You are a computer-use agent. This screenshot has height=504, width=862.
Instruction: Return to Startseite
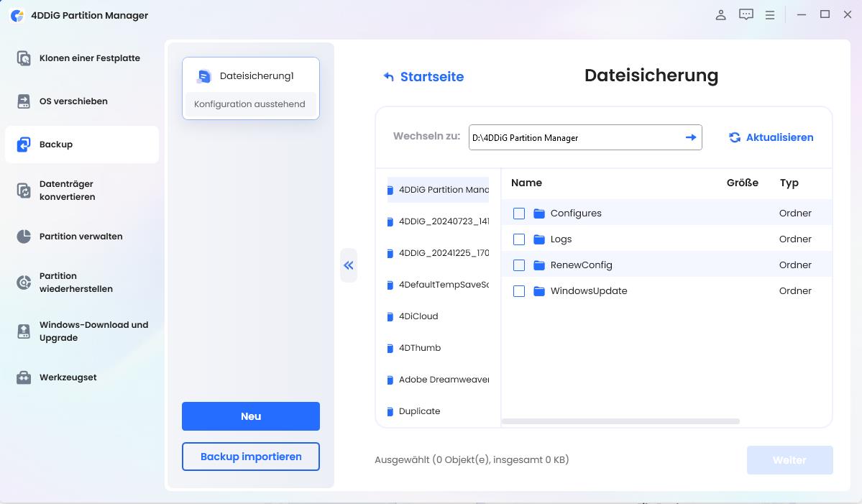click(x=423, y=76)
